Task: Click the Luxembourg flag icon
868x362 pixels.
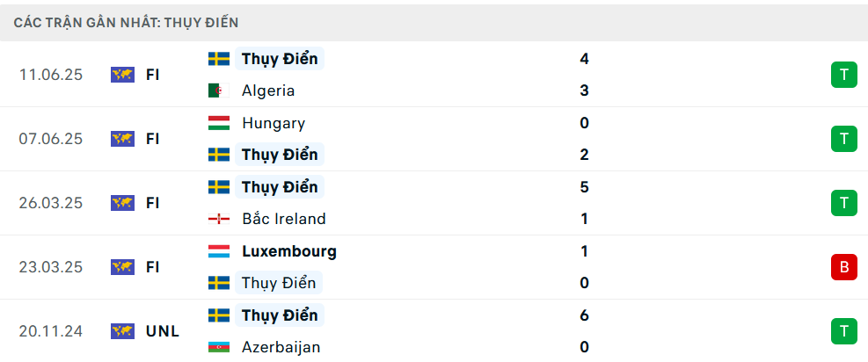Action: [x=219, y=251]
